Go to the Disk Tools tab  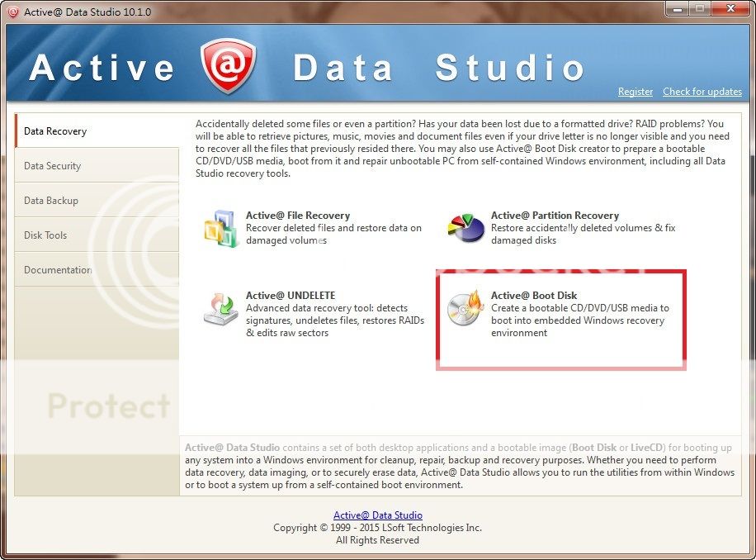pos(97,235)
